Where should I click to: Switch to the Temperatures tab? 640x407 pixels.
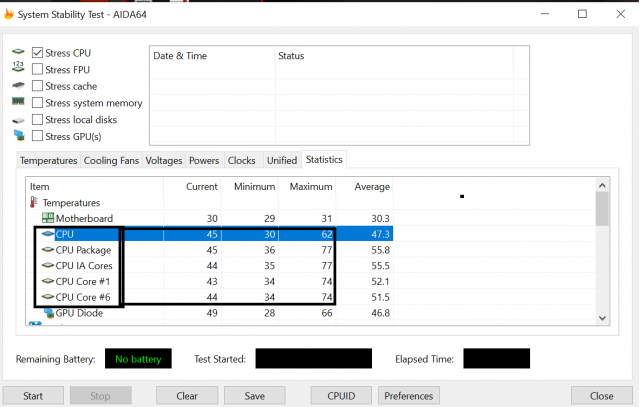click(49, 160)
